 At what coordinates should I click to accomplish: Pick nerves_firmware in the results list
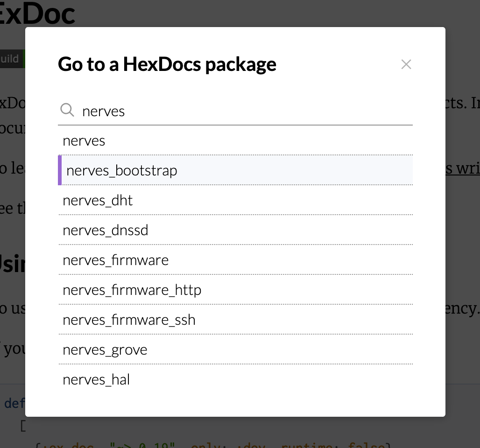point(115,260)
